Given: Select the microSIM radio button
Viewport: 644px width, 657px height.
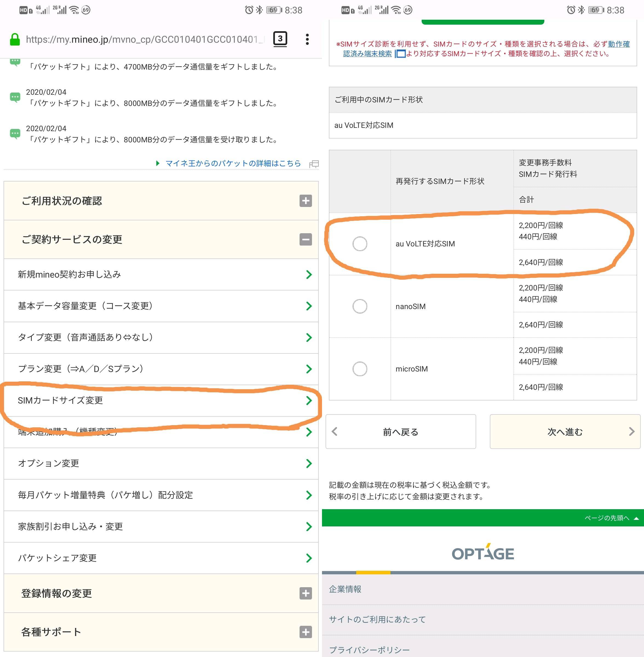Looking at the screenshot, I should pos(360,368).
